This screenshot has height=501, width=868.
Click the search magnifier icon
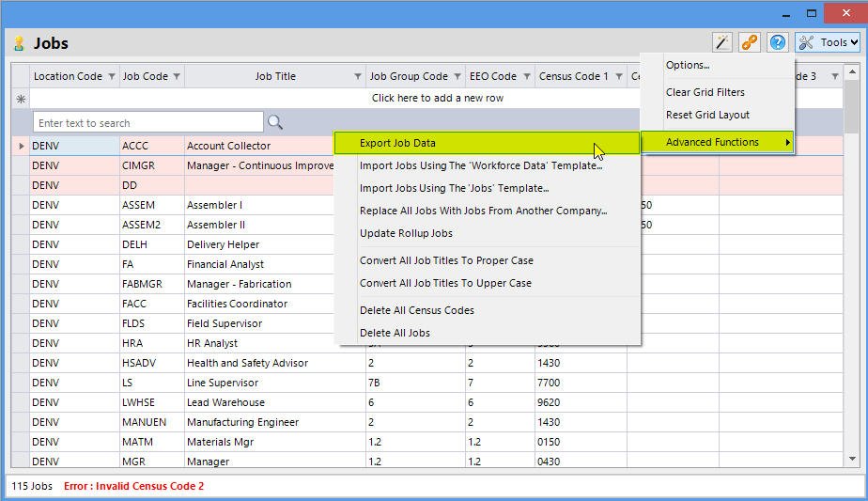(275, 122)
